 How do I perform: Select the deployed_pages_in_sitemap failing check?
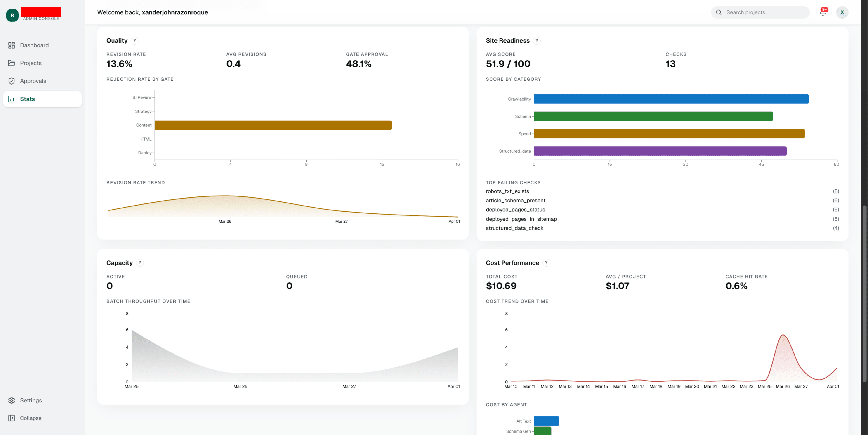coord(662,219)
